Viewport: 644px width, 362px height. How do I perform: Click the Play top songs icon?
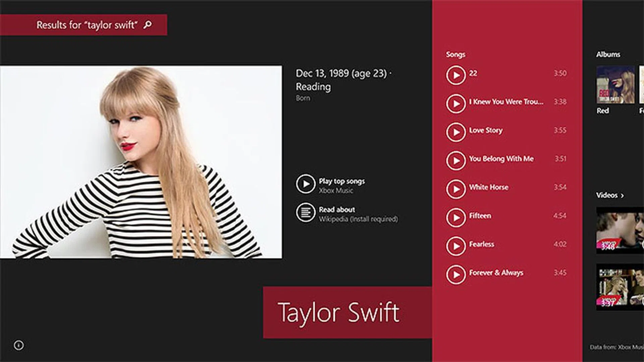coord(305,184)
